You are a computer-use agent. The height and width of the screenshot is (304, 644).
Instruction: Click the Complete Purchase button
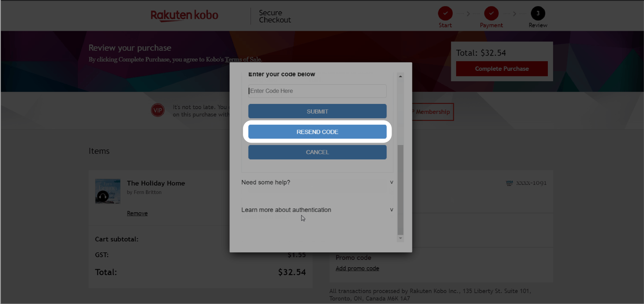(x=502, y=68)
